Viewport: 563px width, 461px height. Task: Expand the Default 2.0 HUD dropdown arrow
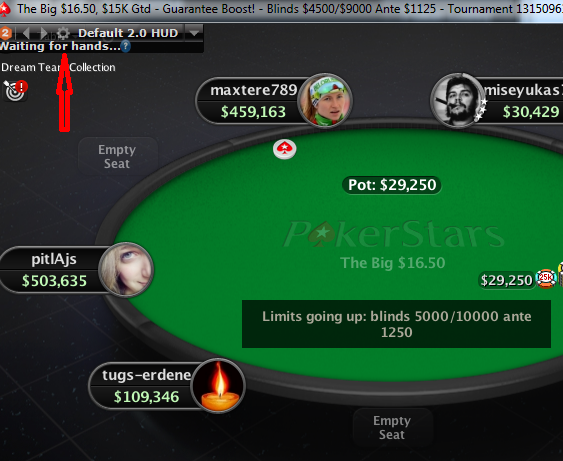[x=194, y=33]
